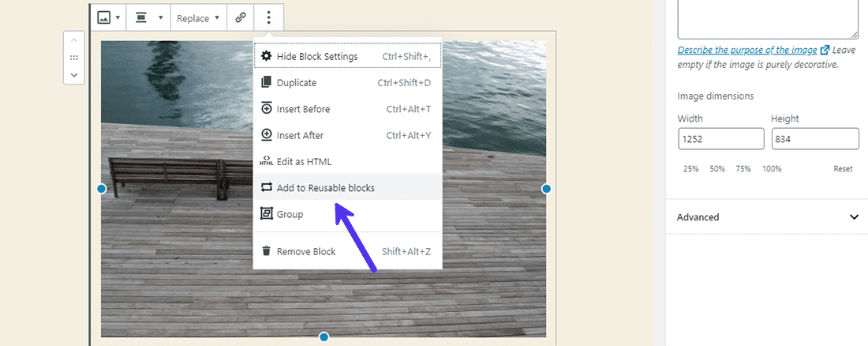The height and width of the screenshot is (346, 868).
Task: Click the three-dot more options icon
Action: tap(269, 17)
